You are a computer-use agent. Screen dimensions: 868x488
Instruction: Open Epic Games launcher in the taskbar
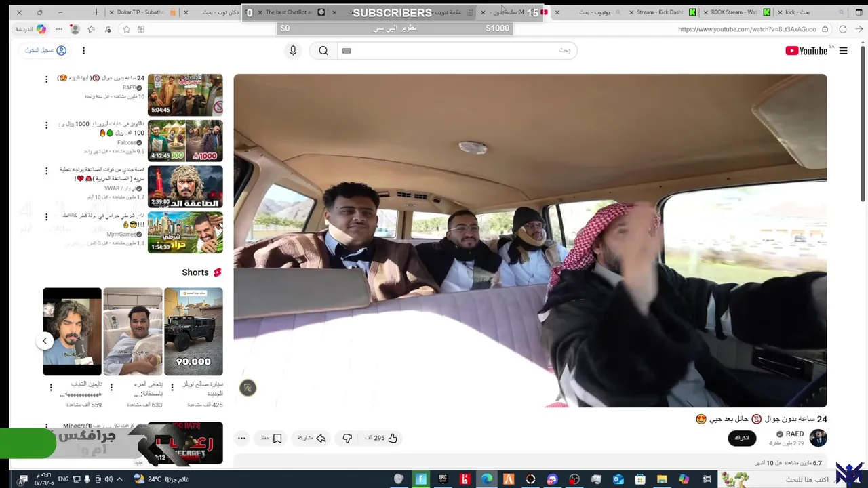(x=443, y=479)
